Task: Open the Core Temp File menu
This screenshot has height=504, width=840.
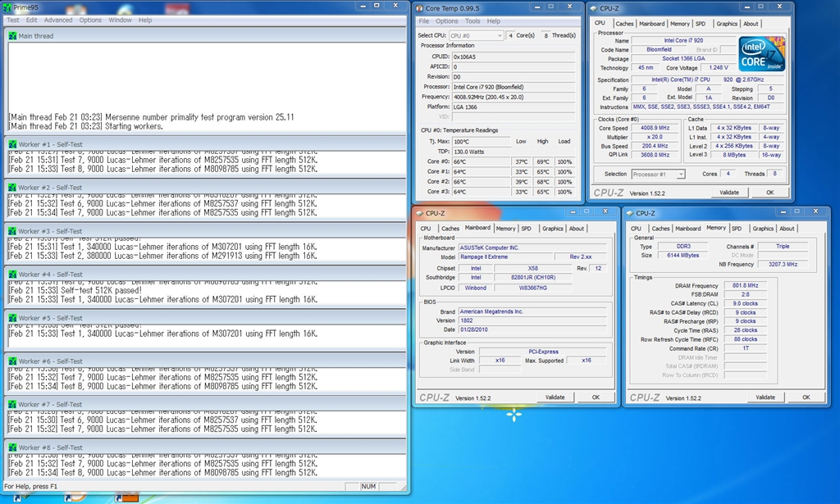Action: [x=424, y=21]
